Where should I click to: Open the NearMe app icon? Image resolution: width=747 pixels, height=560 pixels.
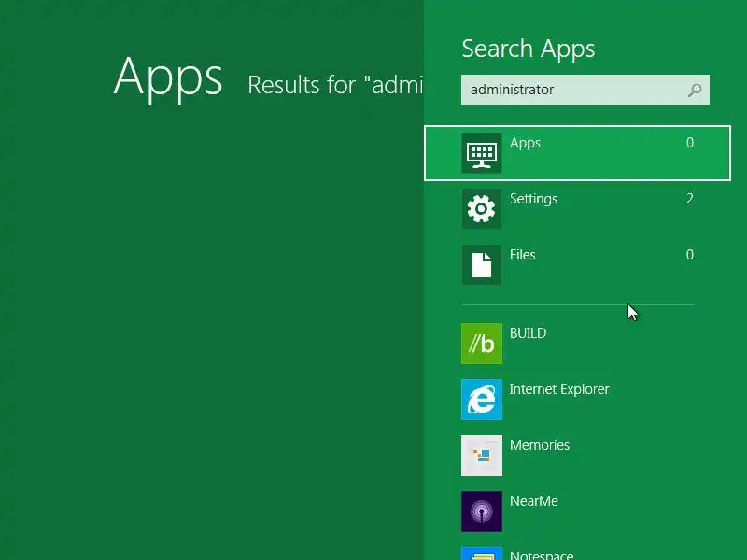point(481,511)
